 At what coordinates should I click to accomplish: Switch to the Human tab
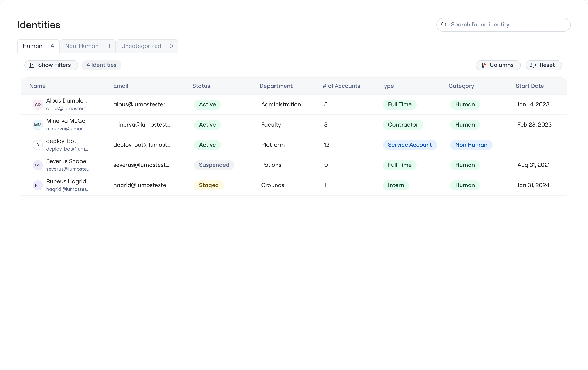(38, 46)
